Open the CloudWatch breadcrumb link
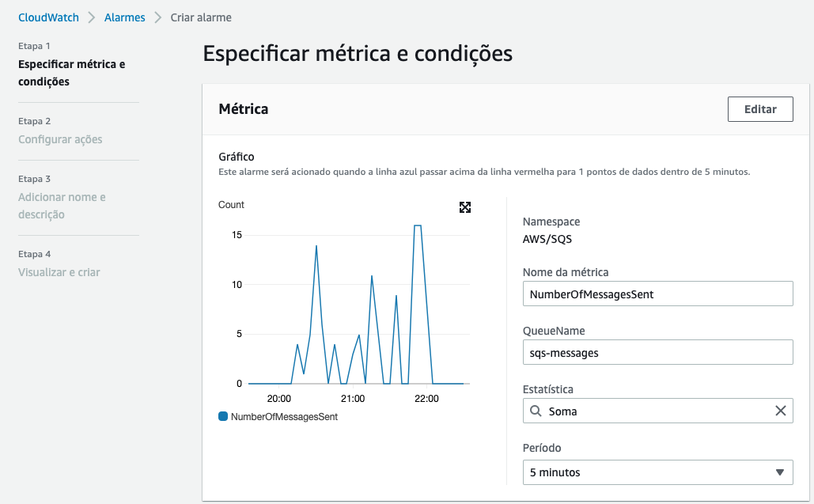Screen dimensions: 814x504 click(48, 17)
